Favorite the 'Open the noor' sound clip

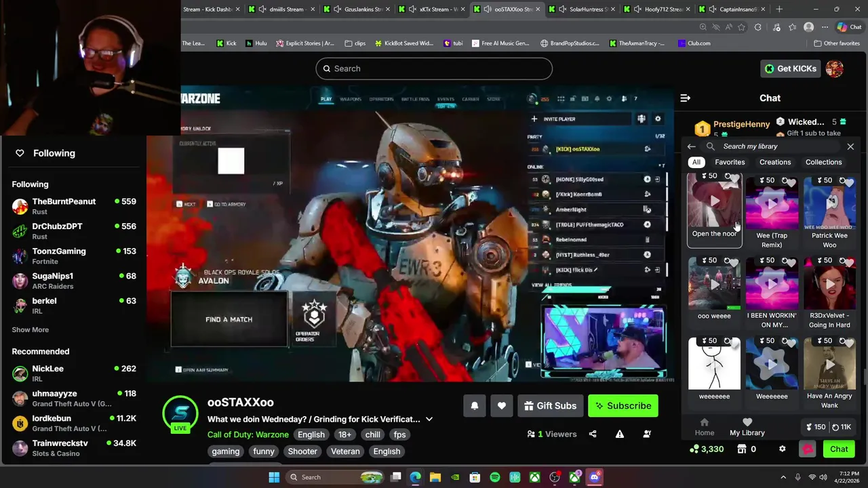pyautogui.click(x=734, y=178)
